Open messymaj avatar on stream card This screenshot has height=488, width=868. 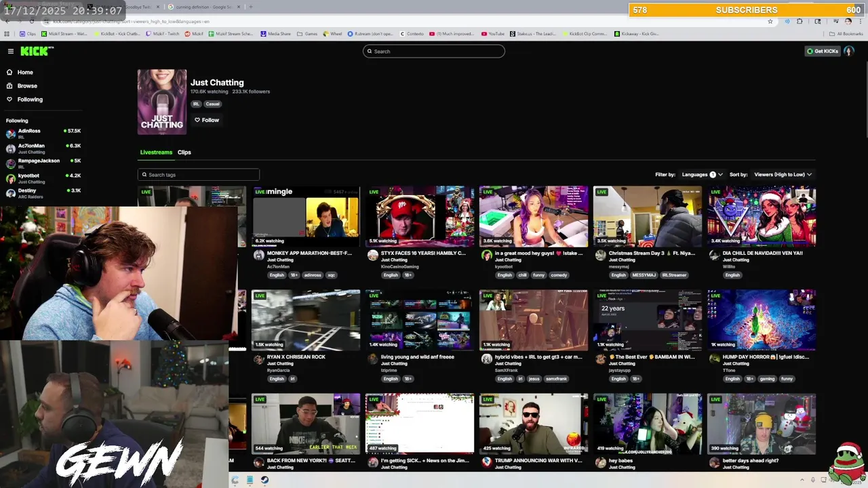pos(600,255)
